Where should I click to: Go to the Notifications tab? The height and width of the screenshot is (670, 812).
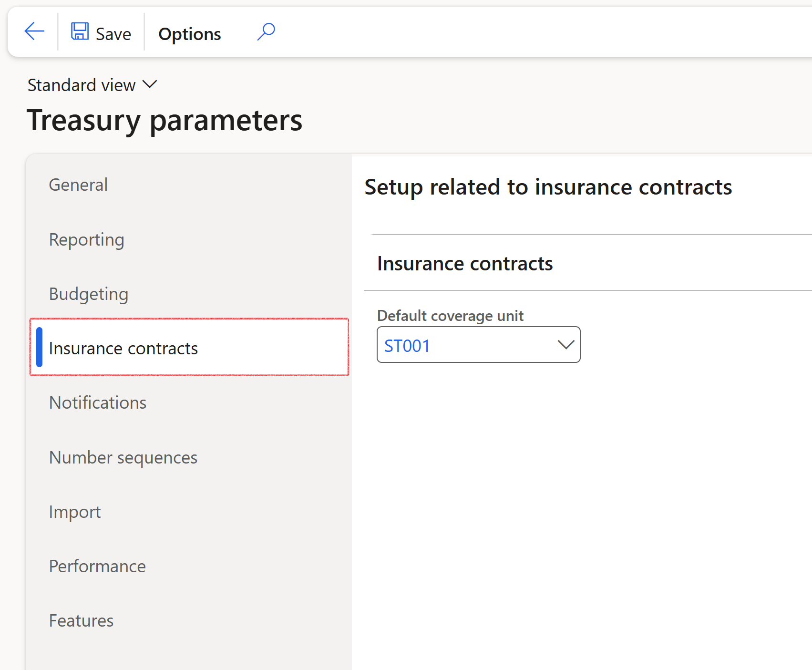coord(98,403)
